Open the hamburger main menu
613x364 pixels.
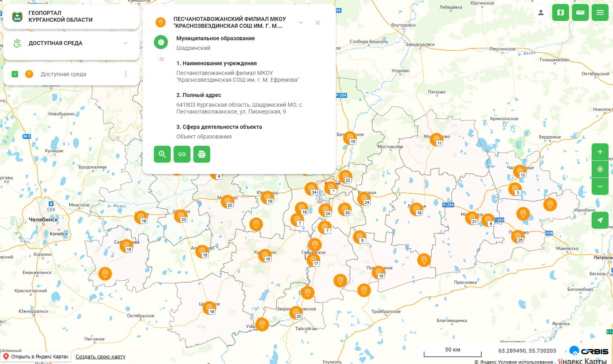600,13
